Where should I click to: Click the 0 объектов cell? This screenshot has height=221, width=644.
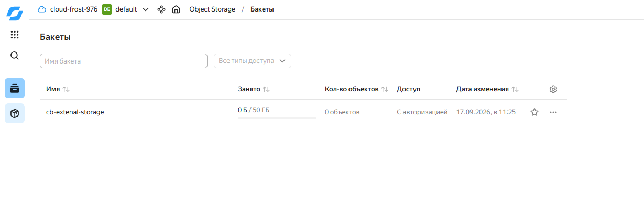342,112
